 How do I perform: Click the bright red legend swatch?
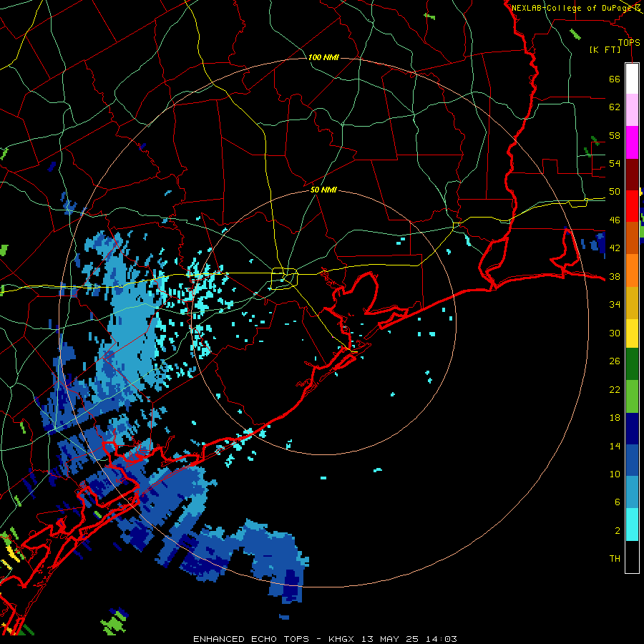pyautogui.click(x=632, y=206)
